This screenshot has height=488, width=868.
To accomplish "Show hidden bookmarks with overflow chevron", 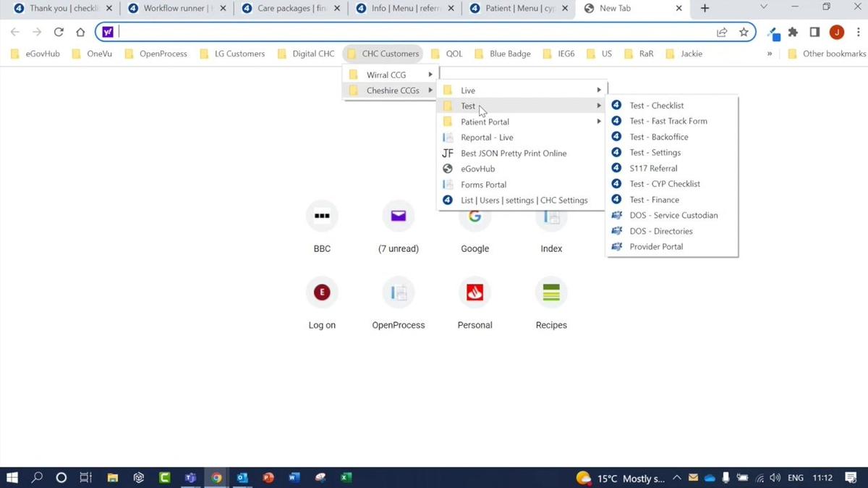I will [x=769, y=54].
